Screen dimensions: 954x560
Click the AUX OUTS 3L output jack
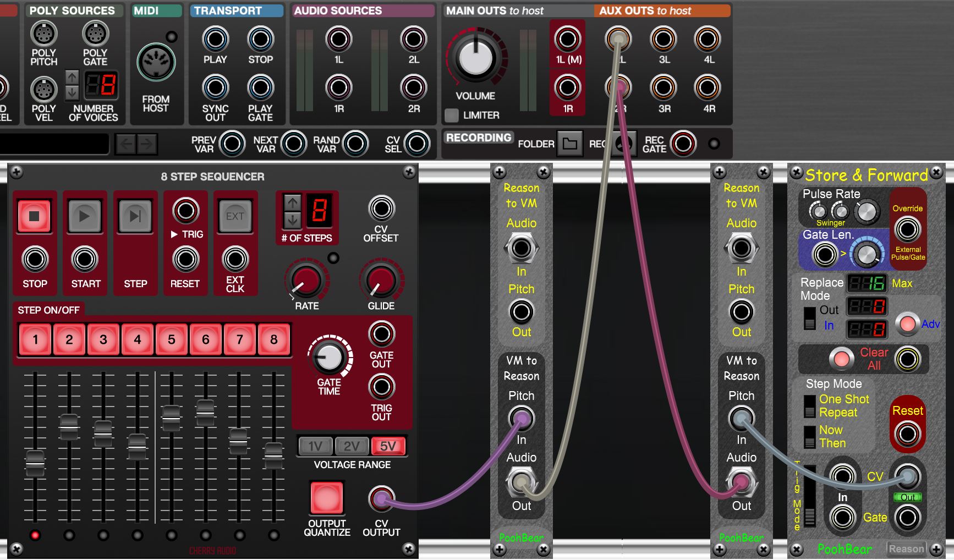[663, 39]
